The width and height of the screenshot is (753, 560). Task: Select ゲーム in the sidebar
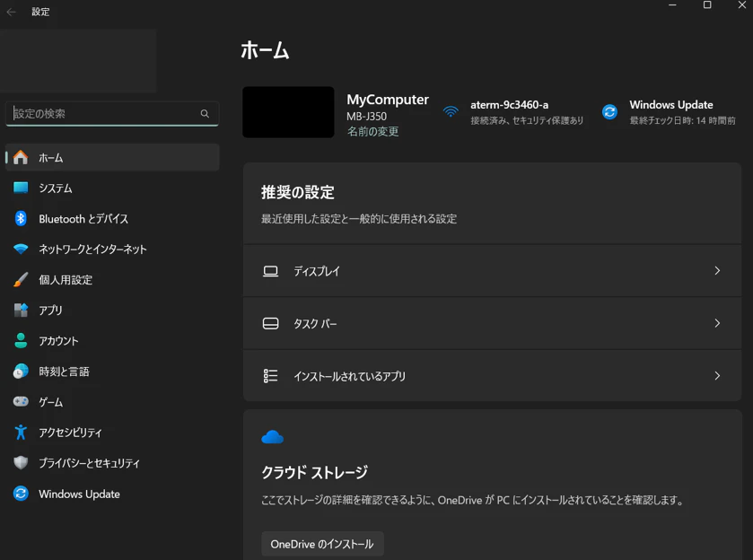click(112, 401)
